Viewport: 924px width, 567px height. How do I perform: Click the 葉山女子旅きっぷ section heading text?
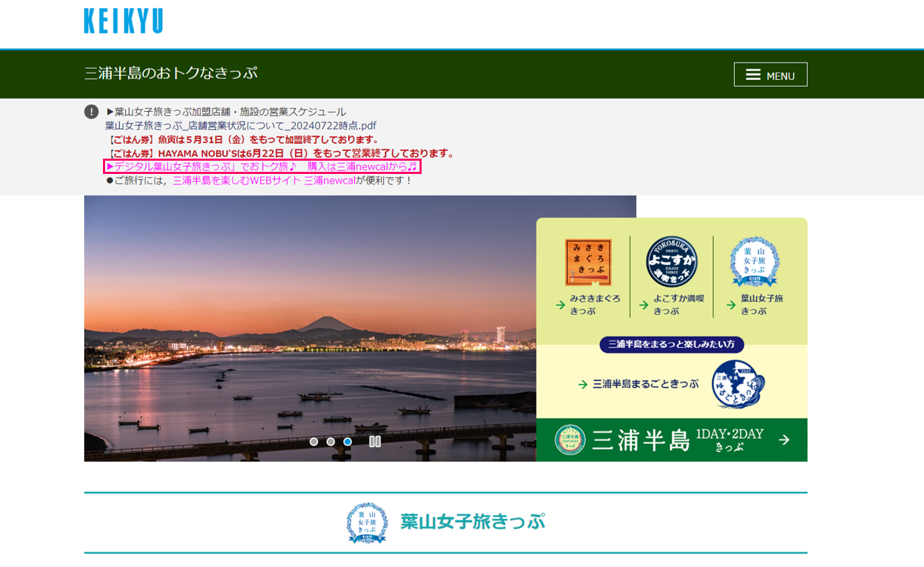472,522
